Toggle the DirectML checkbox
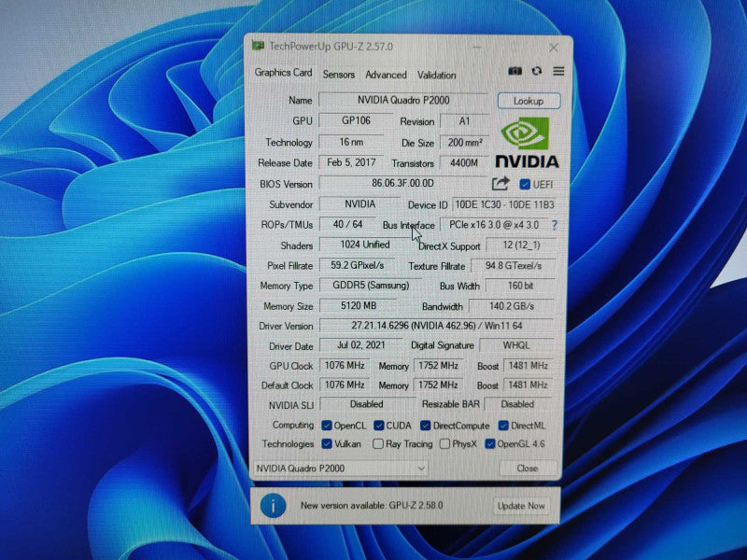Screen dimensions: 747x560 503,426
